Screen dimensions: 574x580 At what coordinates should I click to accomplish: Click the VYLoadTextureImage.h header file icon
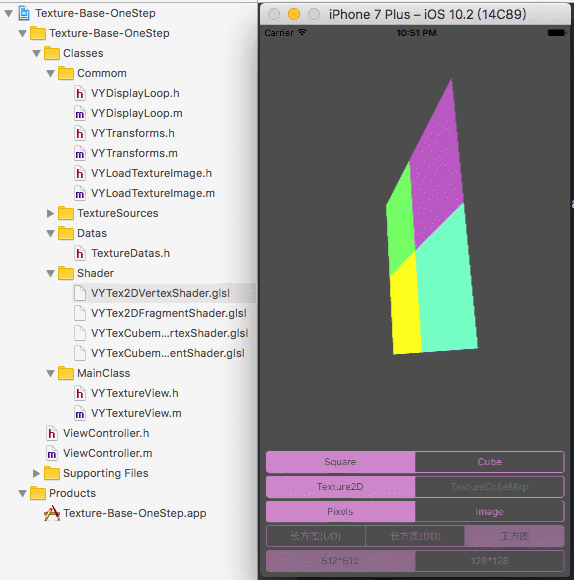pyautogui.click(x=80, y=173)
